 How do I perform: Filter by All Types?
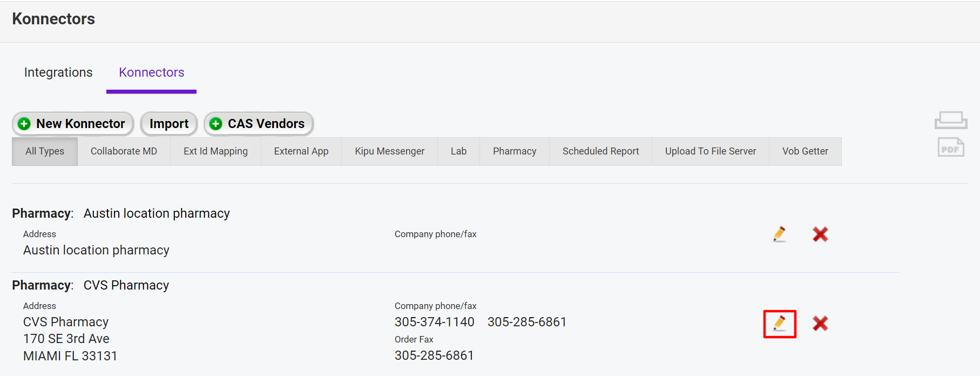pyautogui.click(x=45, y=151)
